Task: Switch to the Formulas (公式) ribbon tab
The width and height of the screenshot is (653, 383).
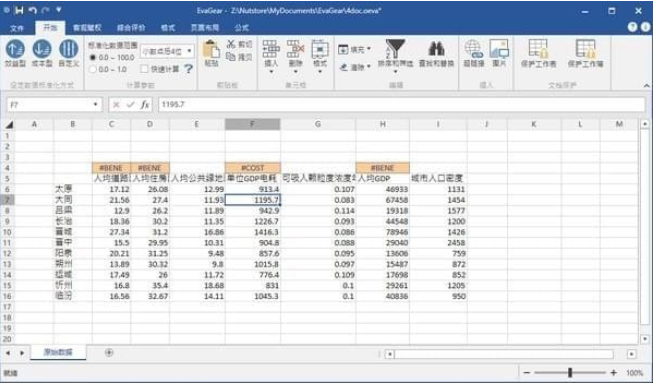Action: pos(242,28)
